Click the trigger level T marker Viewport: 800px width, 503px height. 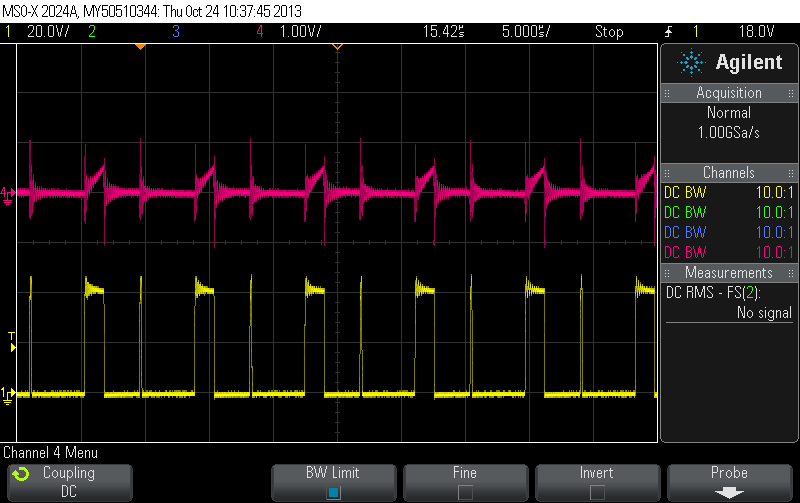(12, 342)
